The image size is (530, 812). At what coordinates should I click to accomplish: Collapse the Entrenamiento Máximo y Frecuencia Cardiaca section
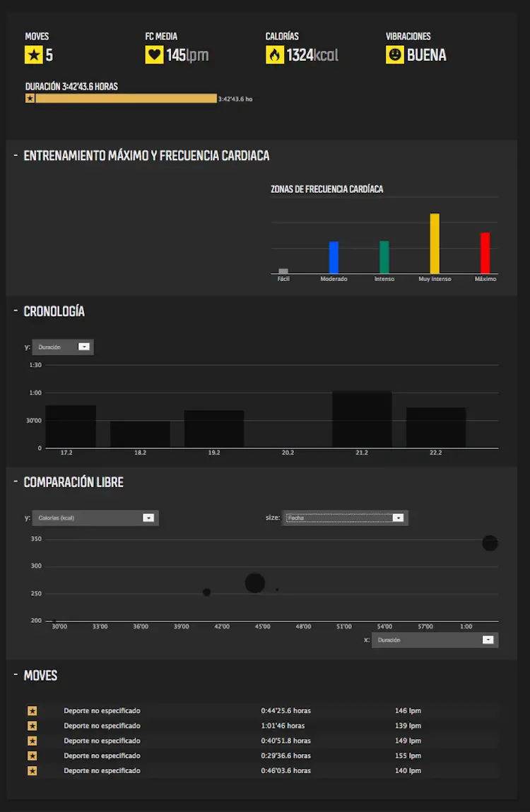coord(16,155)
